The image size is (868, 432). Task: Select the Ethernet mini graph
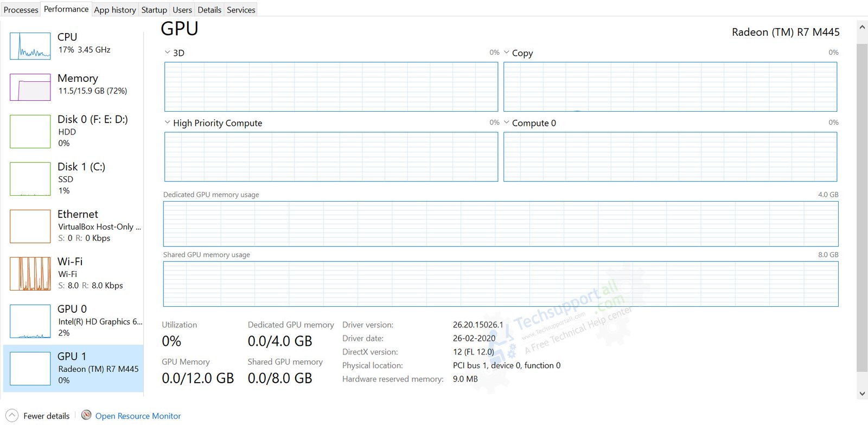click(30, 227)
